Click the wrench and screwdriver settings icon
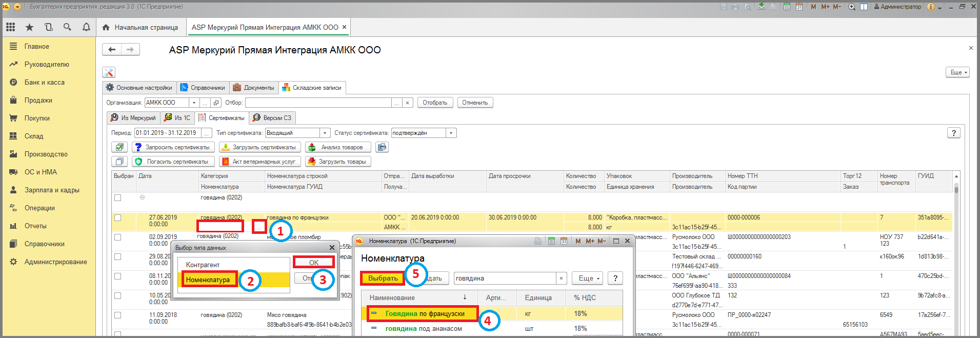The image size is (980, 338). (x=108, y=72)
